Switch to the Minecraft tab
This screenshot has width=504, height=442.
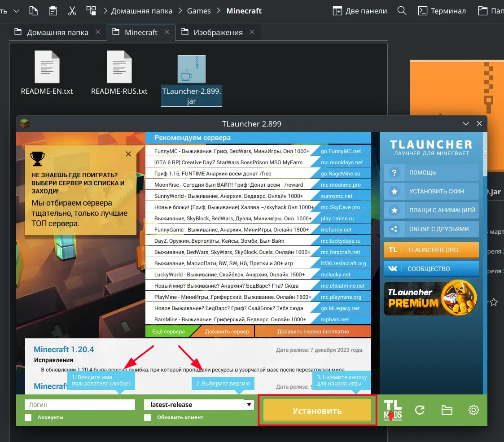pyautogui.click(x=141, y=32)
